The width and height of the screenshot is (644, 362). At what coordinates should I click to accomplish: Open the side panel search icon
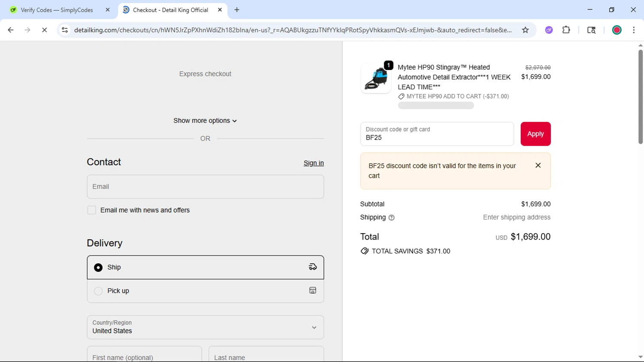click(591, 30)
